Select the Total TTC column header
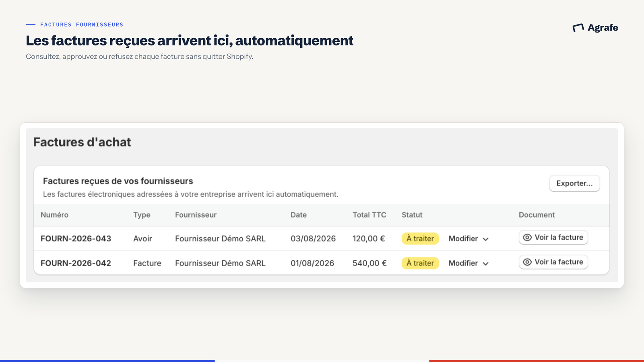The height and width of the screenshot is (362, 644). point(369,215)
